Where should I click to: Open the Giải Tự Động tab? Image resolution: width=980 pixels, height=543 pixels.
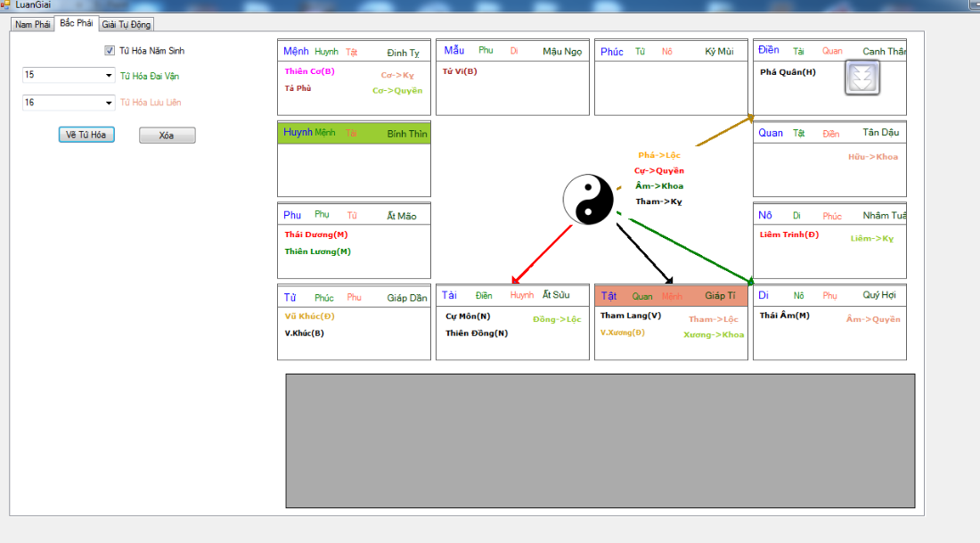[126, 24]
